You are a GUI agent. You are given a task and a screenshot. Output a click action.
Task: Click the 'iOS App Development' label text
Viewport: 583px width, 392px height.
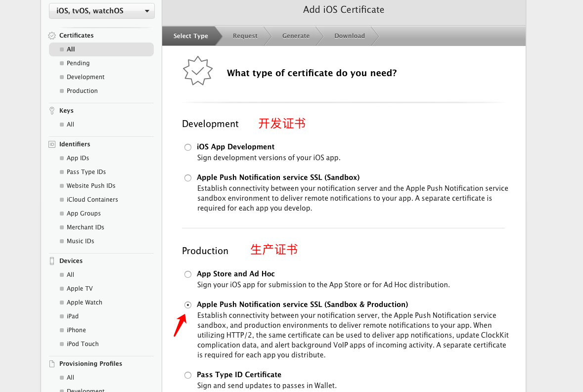coord(235,147)
